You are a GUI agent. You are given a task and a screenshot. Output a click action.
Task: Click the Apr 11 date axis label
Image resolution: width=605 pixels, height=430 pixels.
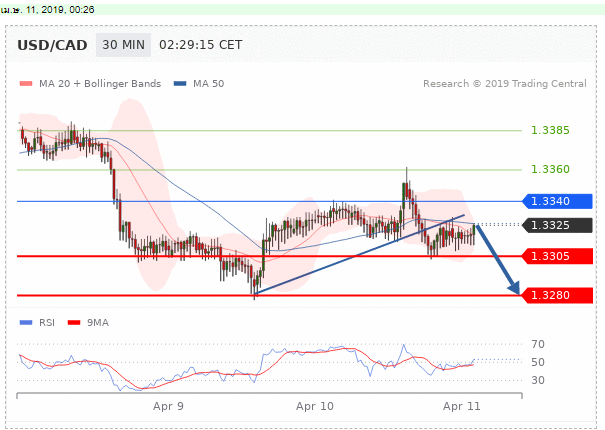[461, 406]
